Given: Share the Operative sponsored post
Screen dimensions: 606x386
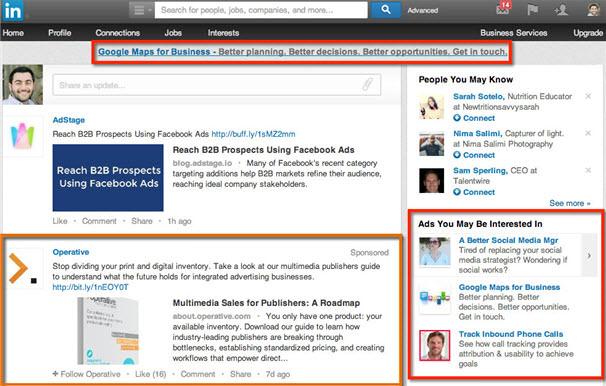Looking at the screenshot, I should pos(240,374).
